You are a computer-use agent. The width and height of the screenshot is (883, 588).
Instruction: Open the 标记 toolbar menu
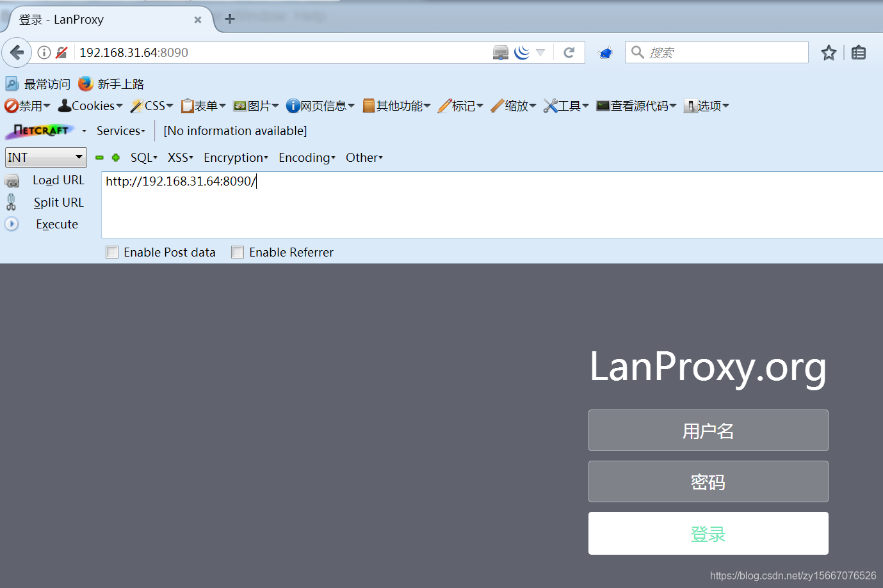point(461,106)
